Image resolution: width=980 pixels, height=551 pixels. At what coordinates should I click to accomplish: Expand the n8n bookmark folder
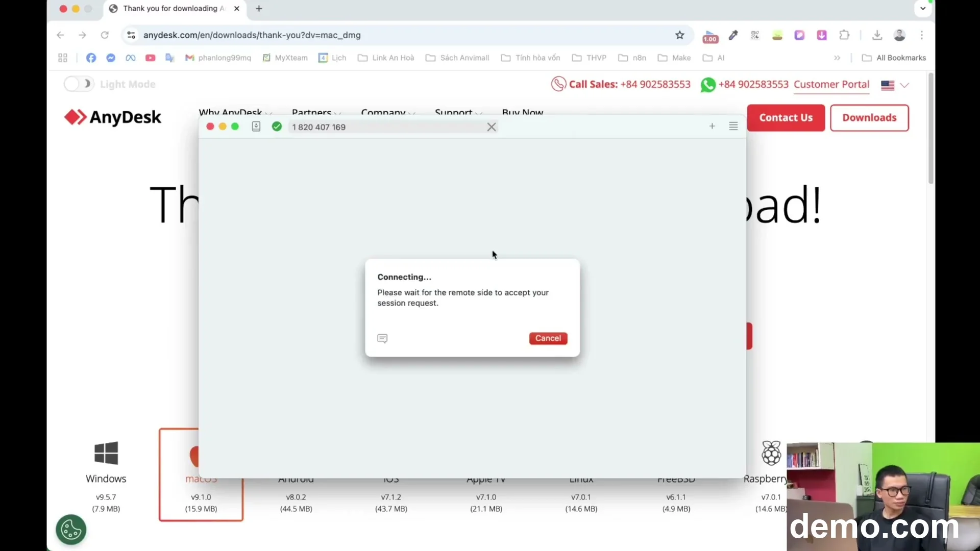(632, 58)
